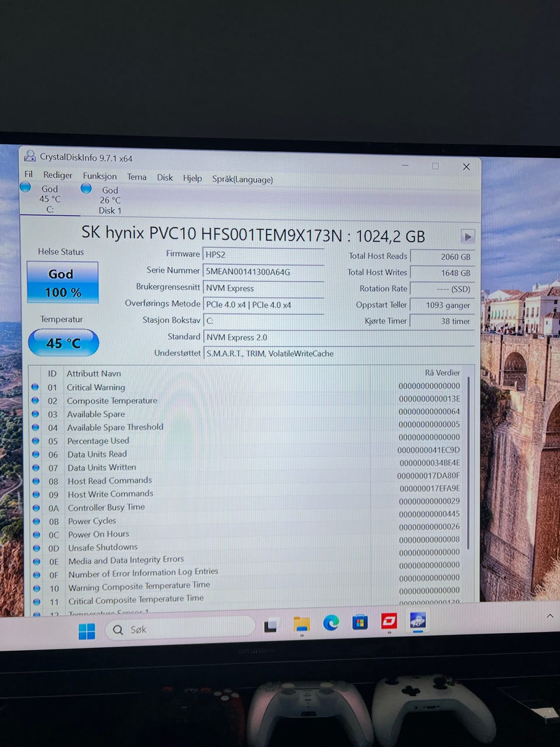The height and width of the screenshot is (747, 560).
Task: Show hidden tray icons chevron
Action: tap(550, 616)
